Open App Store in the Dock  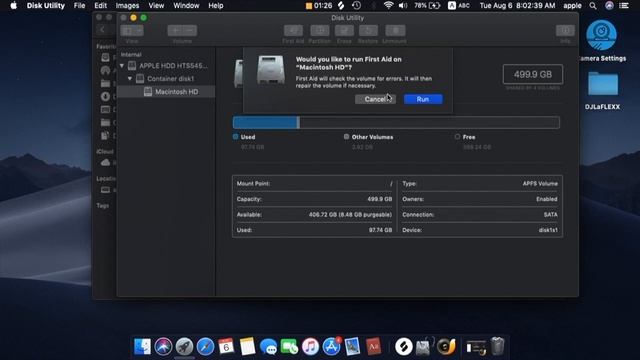click(x=331, y=347)
